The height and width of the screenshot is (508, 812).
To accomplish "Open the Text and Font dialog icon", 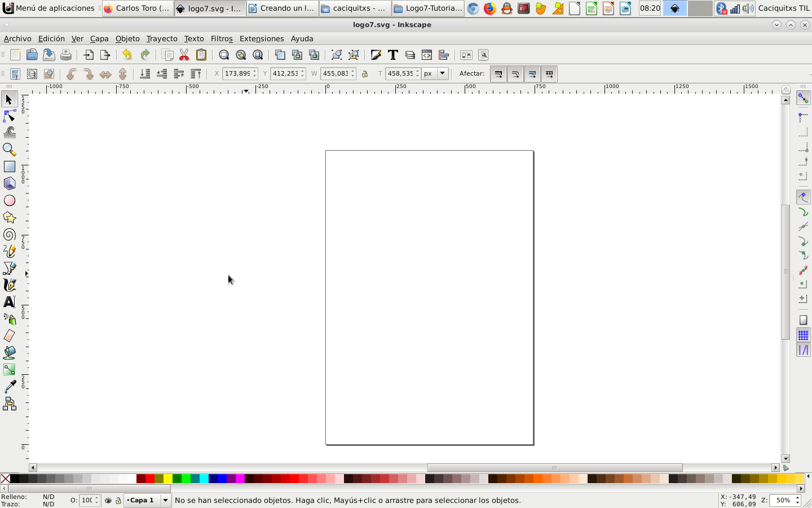I will pos(393,55).
